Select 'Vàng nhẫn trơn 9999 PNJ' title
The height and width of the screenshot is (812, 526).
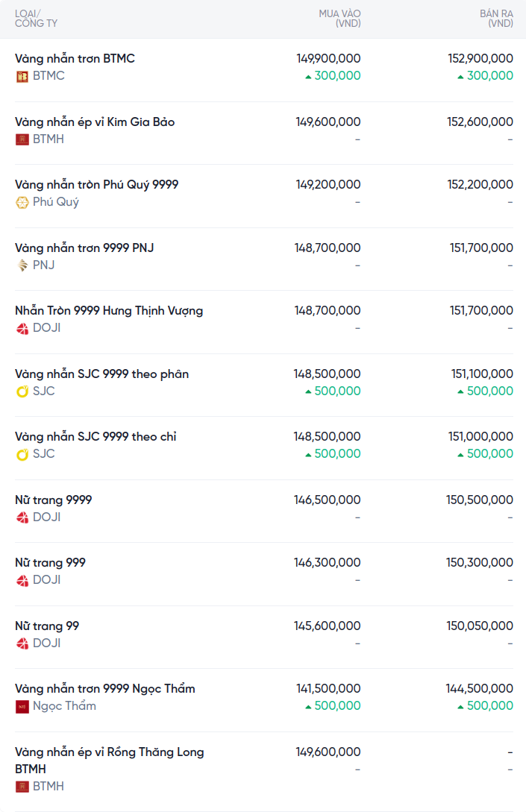[84, 248]
